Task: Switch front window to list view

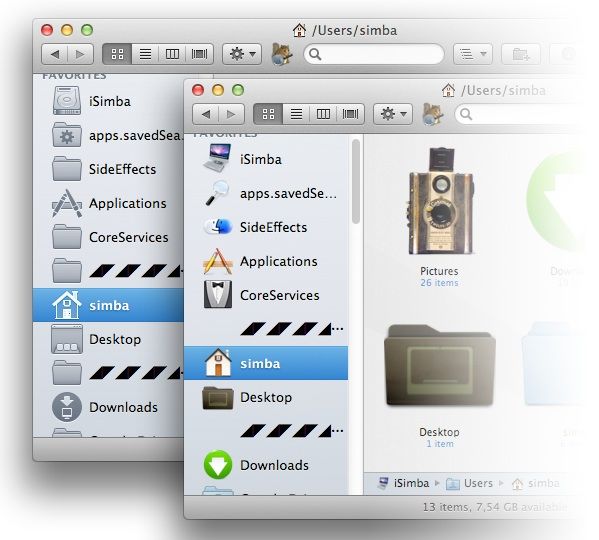Action: [x=296, y=114]
